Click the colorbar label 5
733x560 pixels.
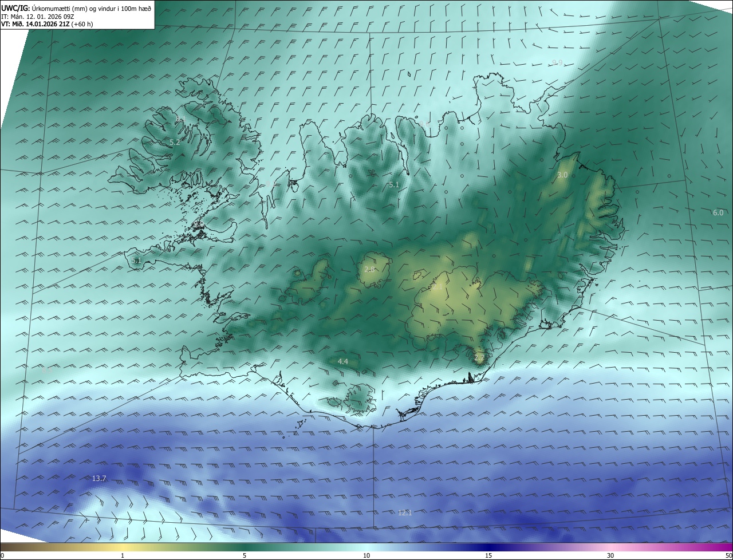point(245,555)
